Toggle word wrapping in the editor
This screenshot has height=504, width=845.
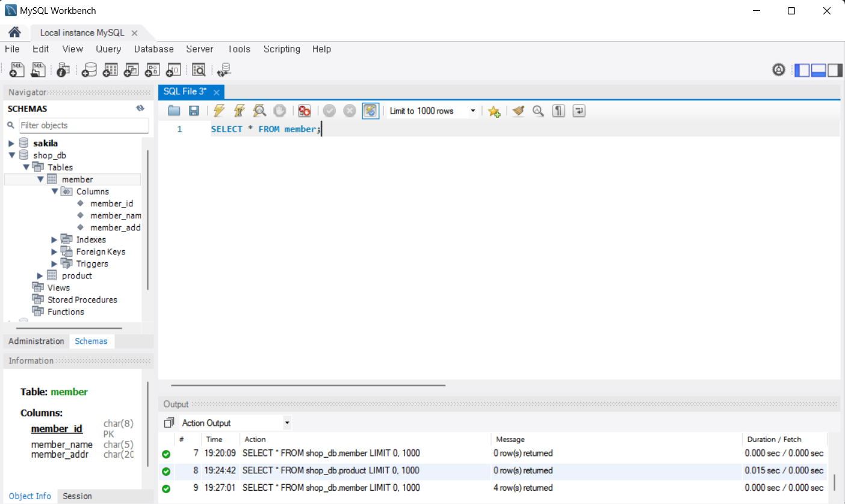579,111
